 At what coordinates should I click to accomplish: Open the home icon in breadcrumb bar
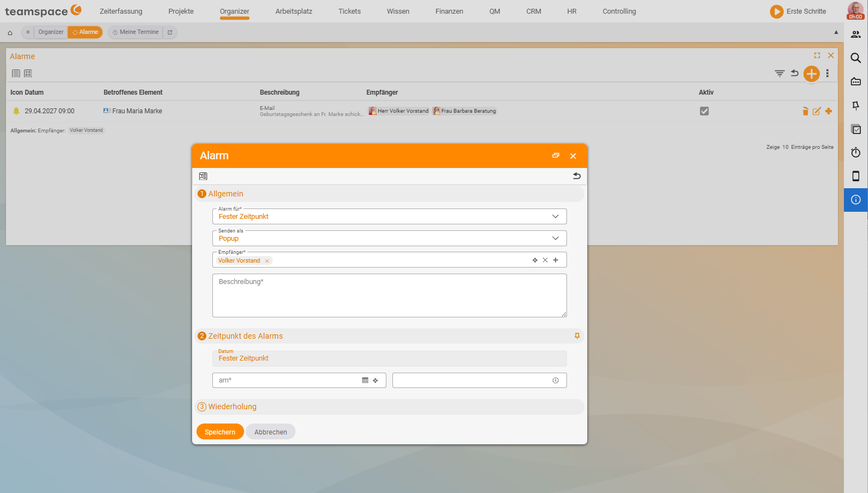pyautogui.click(x=10, y=32)
